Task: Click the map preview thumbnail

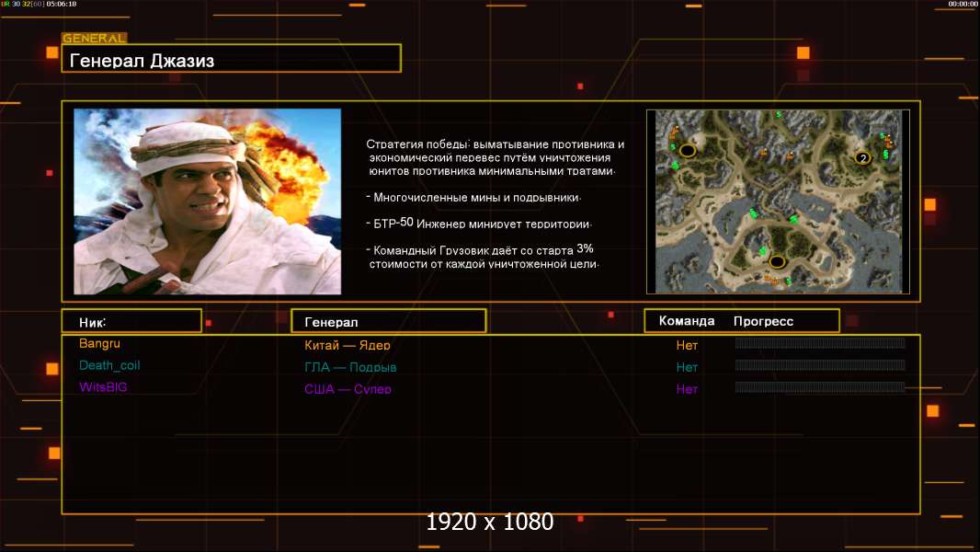Action: click(778, 201)
